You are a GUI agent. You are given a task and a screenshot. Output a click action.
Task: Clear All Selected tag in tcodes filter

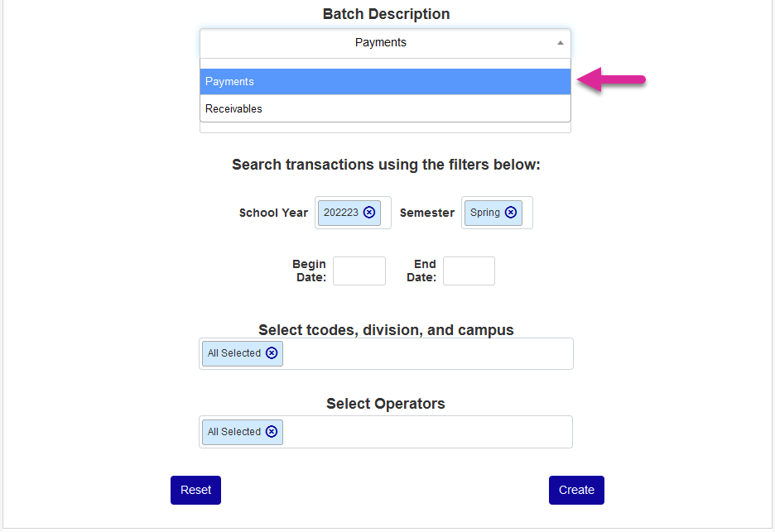(x=272, y=353)
